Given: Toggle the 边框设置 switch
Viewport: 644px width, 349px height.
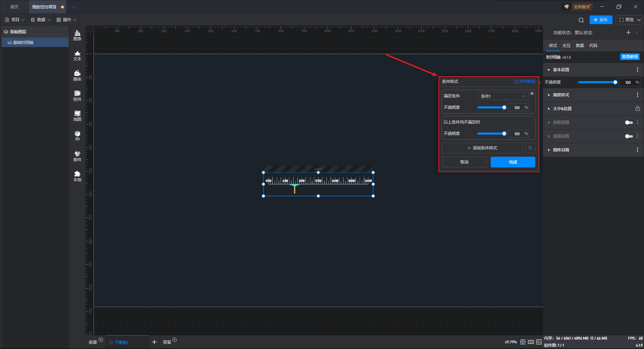Looking at the screenshot, I should point(629,122).
